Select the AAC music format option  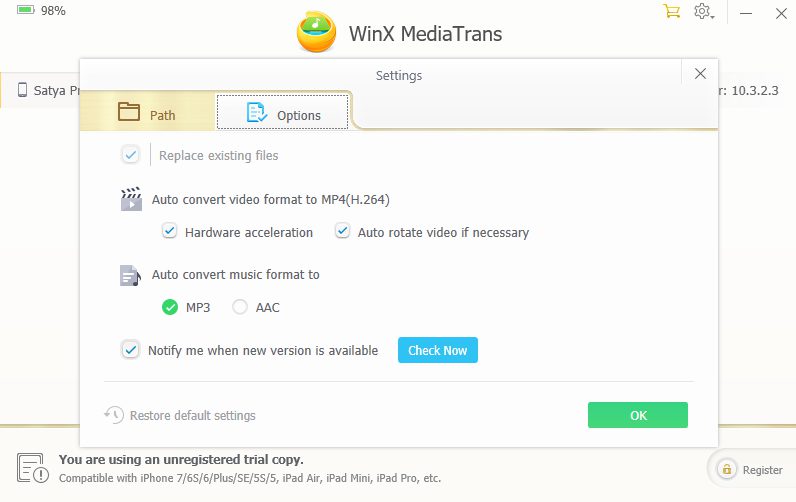coord(240,307)
